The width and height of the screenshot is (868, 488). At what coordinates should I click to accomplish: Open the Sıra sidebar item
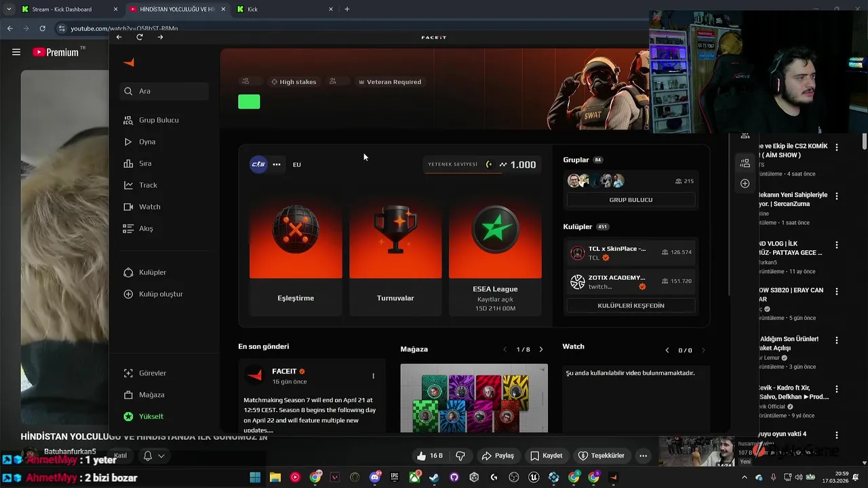[137, 163]
